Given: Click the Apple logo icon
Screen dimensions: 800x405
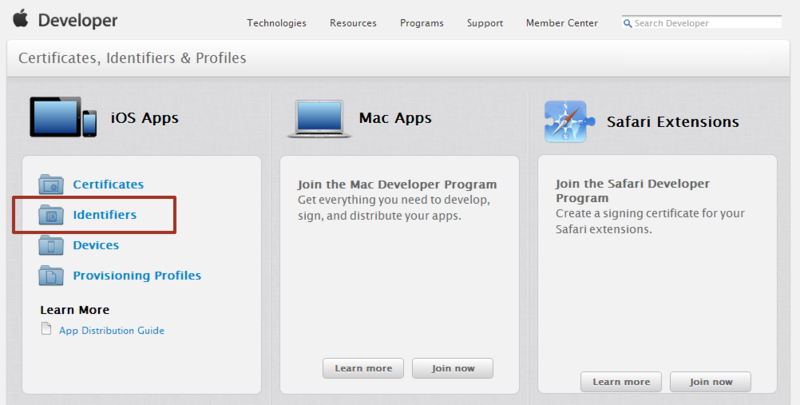Looking at the screenshot, I should [x=20, y=18].
